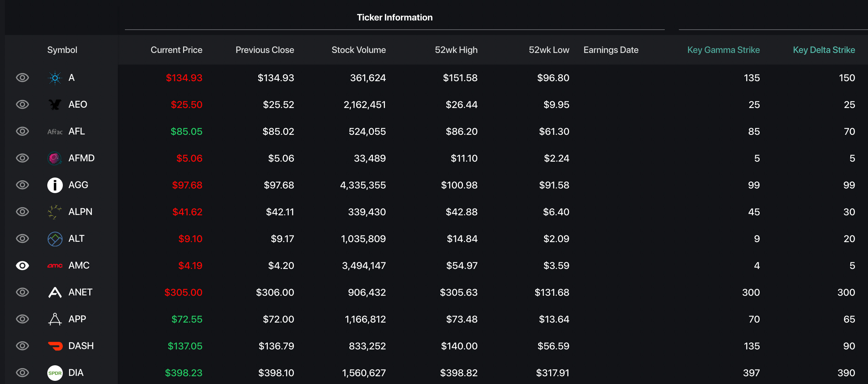
Task: Click the Earnings Date column header
Action: 611,50
